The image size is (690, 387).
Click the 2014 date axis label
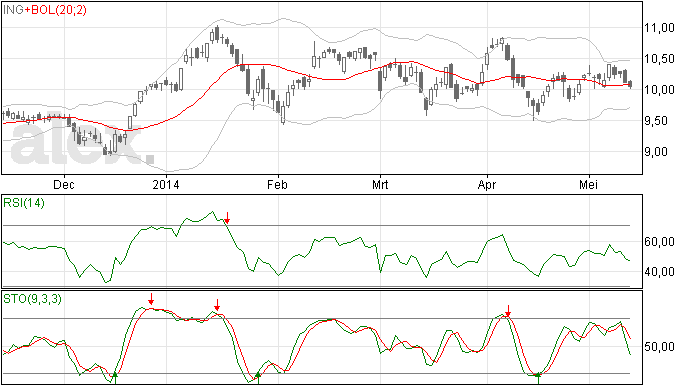[x=166, y=184]
